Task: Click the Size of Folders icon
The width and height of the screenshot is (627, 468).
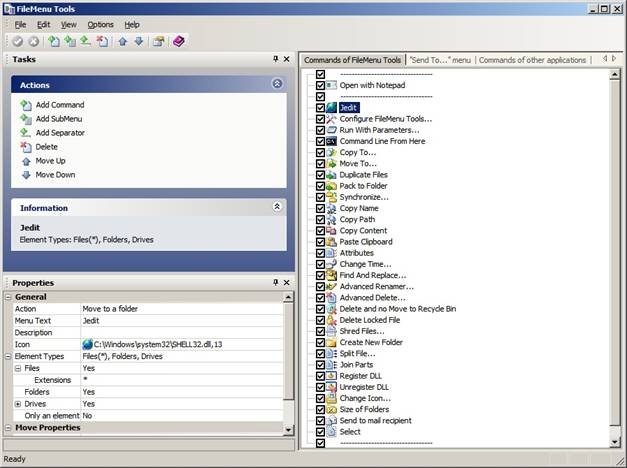Action: coord(331,410)
